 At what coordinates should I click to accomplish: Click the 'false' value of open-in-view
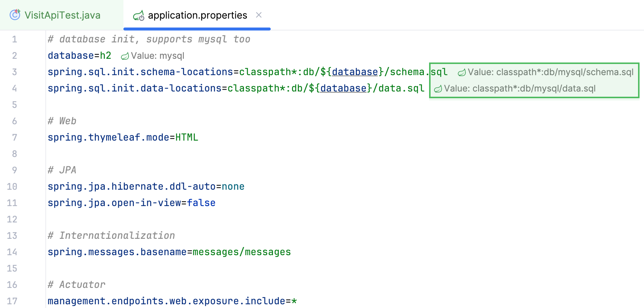point(201,203)
